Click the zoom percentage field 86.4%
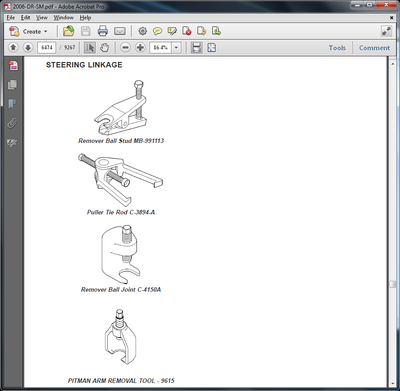Screen dimensions: 400x391 (x=160, y=48)
